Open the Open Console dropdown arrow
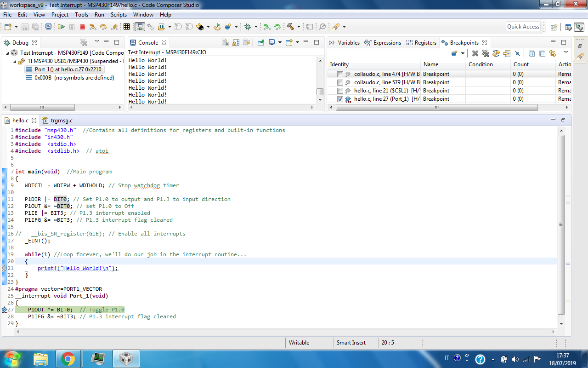The width and height of the screenshot is (588, 368). tap(297, 42)
